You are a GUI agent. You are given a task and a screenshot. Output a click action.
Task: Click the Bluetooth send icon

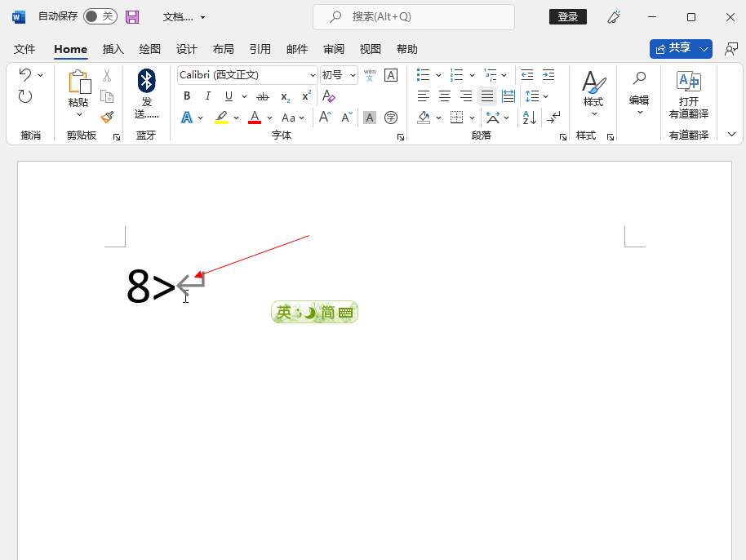click(146, 81)
